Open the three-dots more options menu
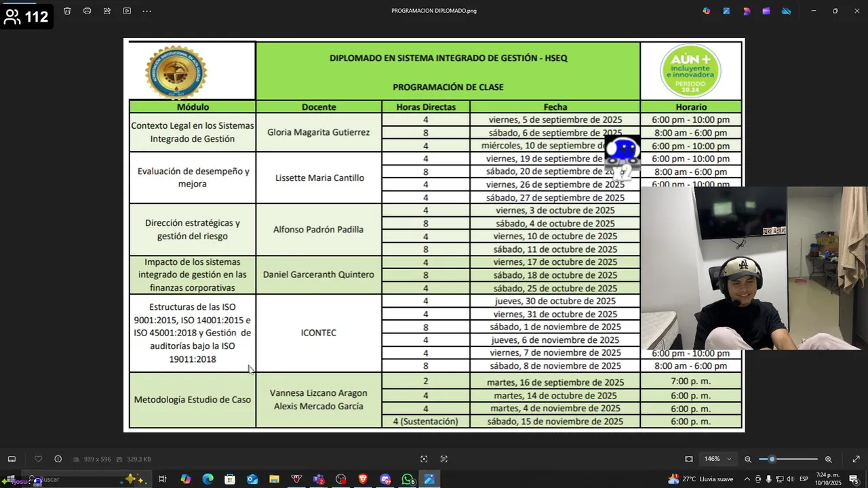This screenshot has width=868, height=488. [147, 11]
